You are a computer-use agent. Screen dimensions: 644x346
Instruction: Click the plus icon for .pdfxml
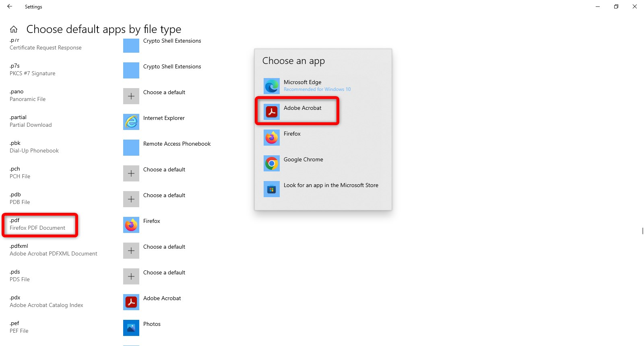[x=131, y=251]
